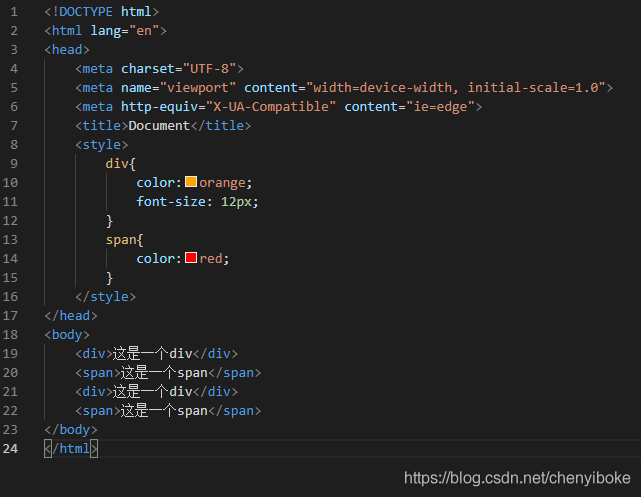Click line number 1 in the gutter
The height and width of the screenshot is (497, 641).
click(14, 12)
